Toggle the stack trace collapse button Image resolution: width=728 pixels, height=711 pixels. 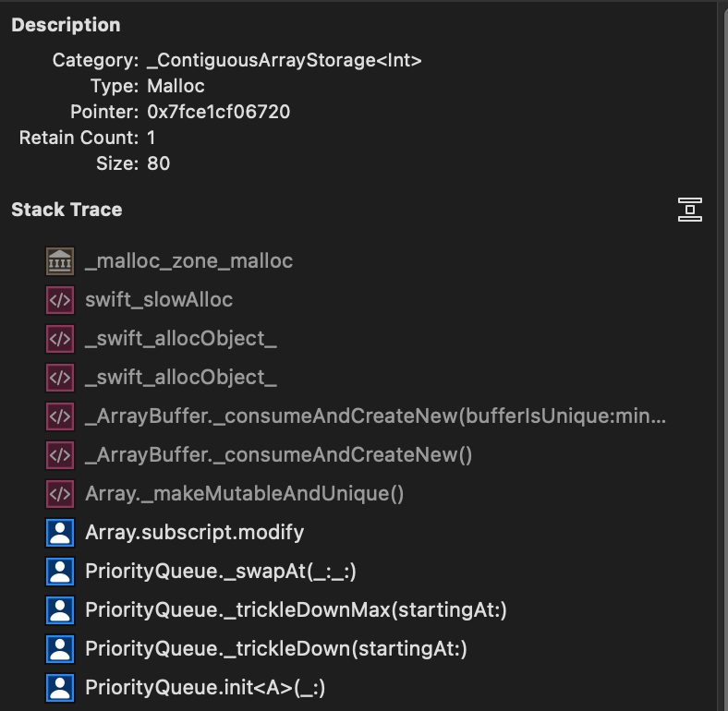tap(689, 210)
